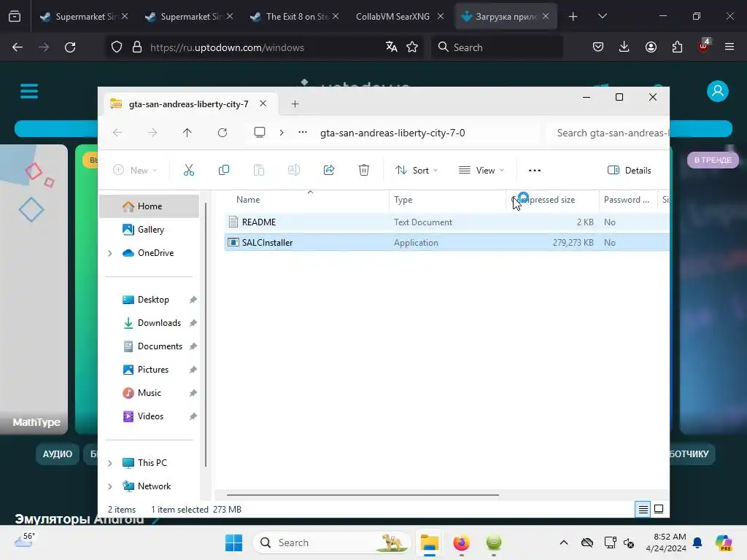This screenshot has width=747, height=560.
Task: Click Uptodown user profile avatar
Action: (x=718, y=91)
